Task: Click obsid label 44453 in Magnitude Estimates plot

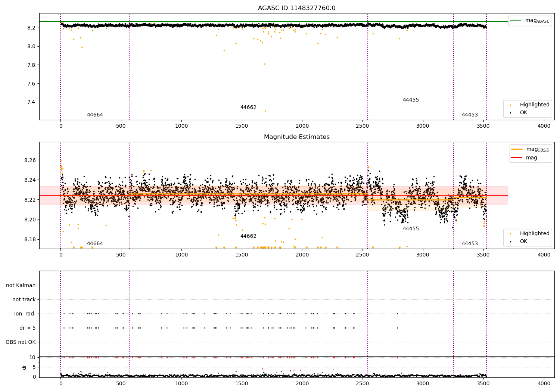Action: coord(470,244)
